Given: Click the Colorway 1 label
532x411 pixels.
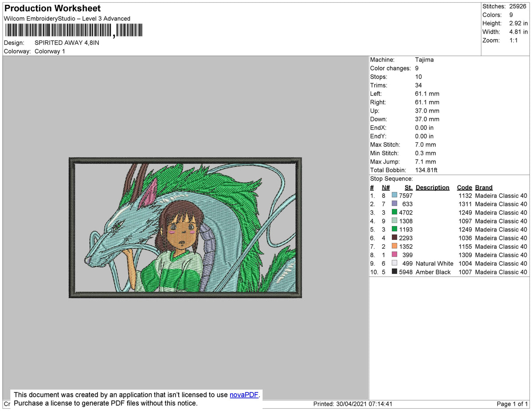Looking at the screenshot, I should (x=50, y=51).
